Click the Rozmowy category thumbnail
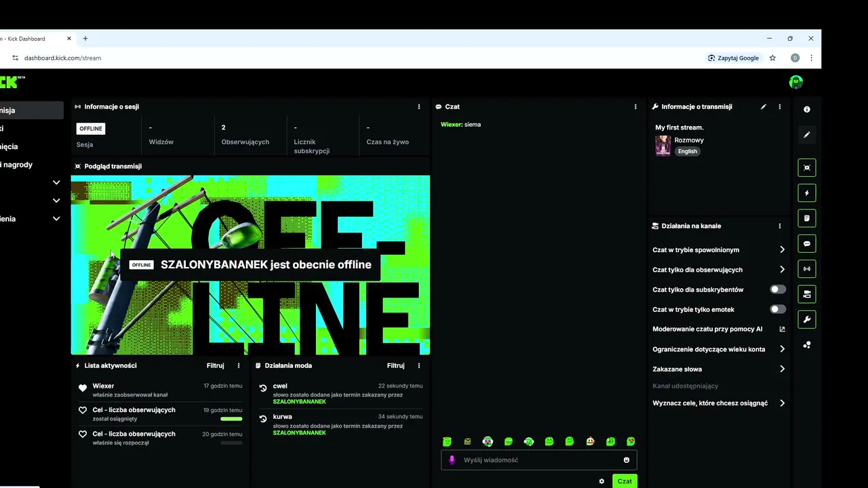868x488 pixels. click(x=663, y=146)
